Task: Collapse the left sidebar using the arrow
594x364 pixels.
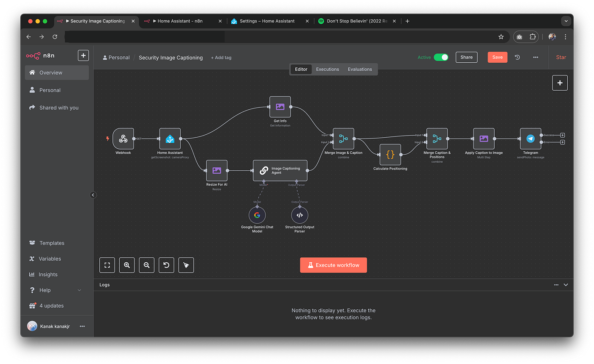Action: [93, 195]
